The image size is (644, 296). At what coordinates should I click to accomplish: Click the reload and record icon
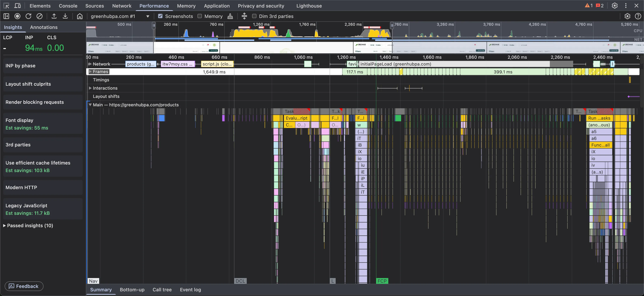pyautogui.click(x=28, y=16)
